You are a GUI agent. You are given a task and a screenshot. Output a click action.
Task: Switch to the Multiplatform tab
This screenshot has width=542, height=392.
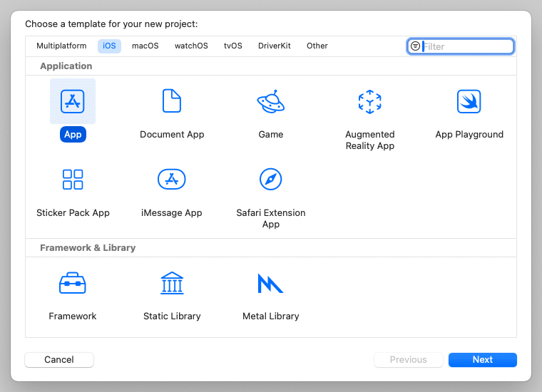61,46
